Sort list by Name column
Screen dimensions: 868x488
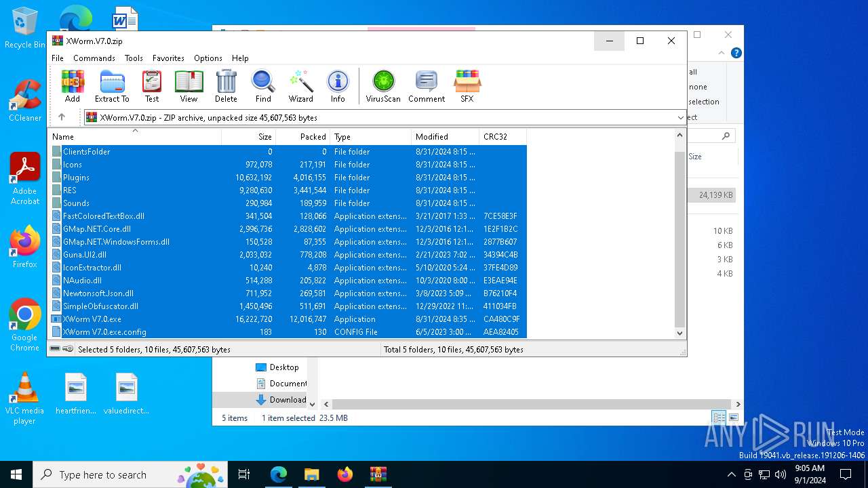[x=135, y=136]
